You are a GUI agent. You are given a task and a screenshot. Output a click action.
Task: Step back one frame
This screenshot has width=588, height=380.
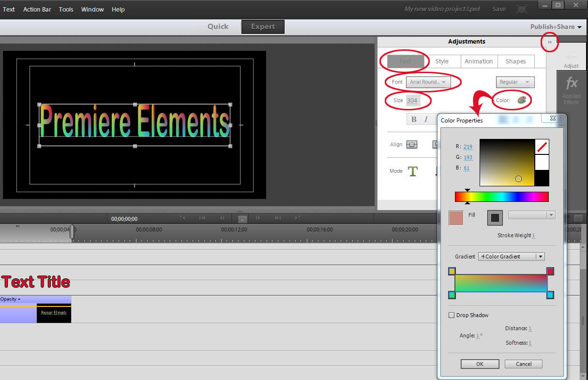click(222, 218)
